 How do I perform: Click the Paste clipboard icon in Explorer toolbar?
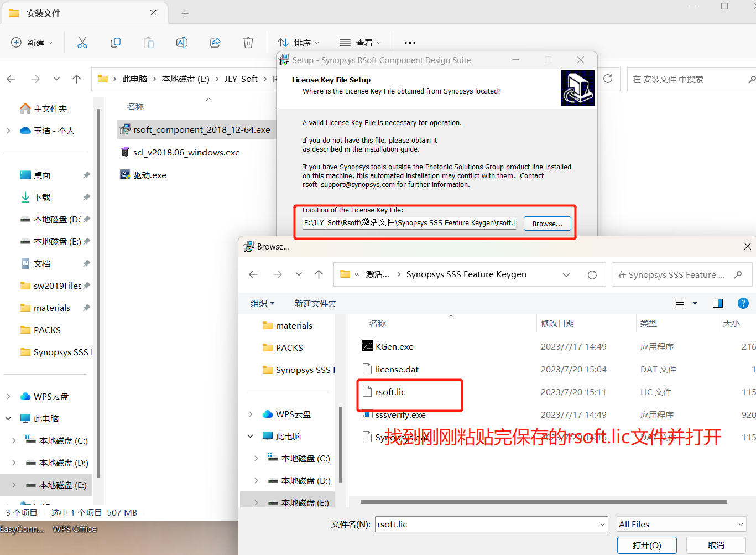click(149, 43)
